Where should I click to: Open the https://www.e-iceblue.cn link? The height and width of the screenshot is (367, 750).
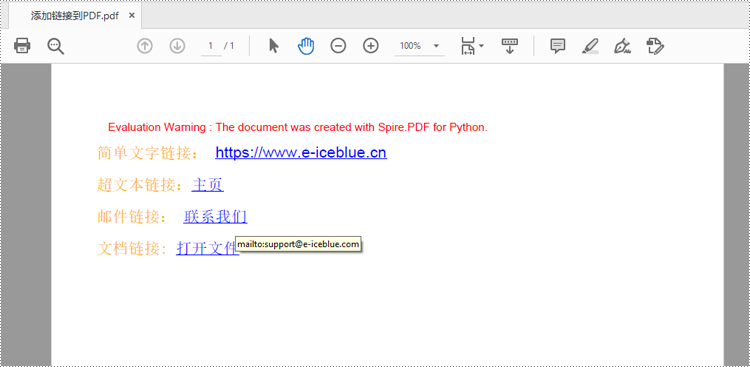tap(301, 153)
